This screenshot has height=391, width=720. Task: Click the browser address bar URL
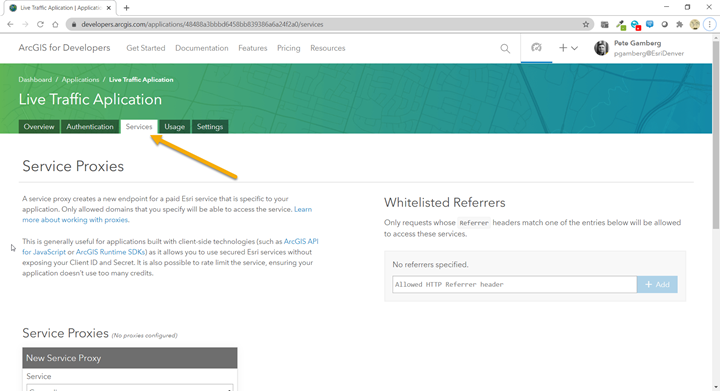pyautogui.click(x=202, y=24)
